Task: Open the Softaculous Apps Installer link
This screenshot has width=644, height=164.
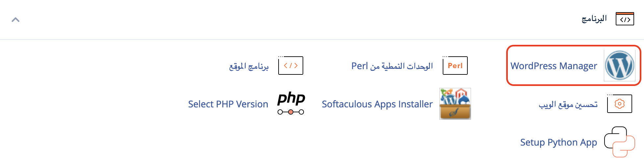Action: tap(377, 104)
